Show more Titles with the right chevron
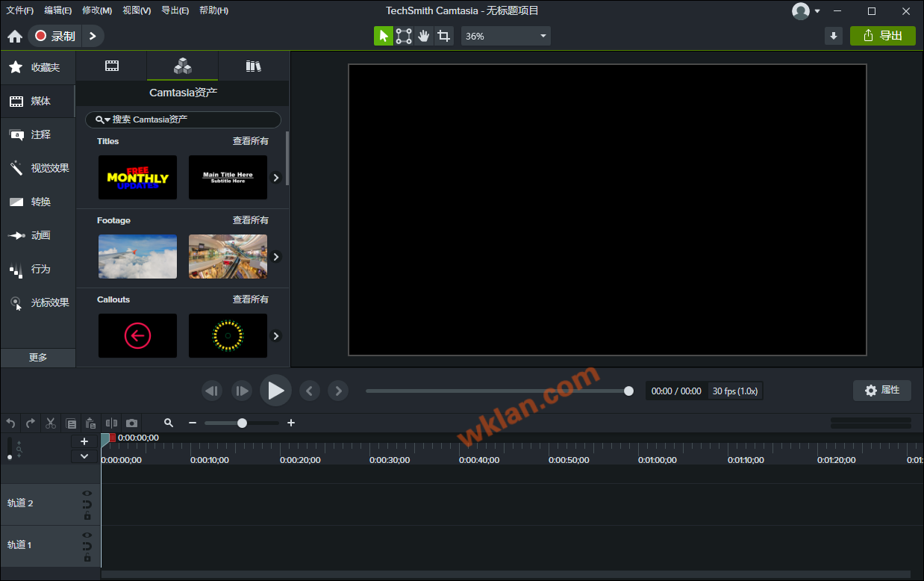Viewport: 924px width, 581px height. click(275, 178)
